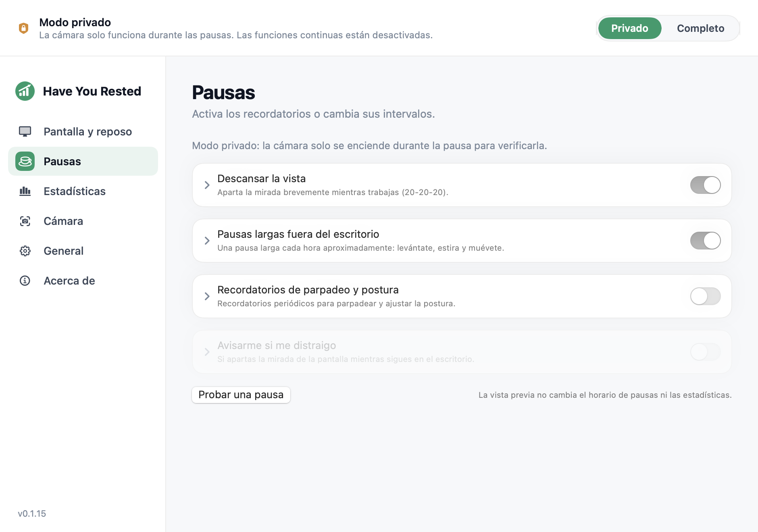758x532 pixels.
Task: Toggle disabled Avisarme si me distraigo switch
Action: coord(705,352)
